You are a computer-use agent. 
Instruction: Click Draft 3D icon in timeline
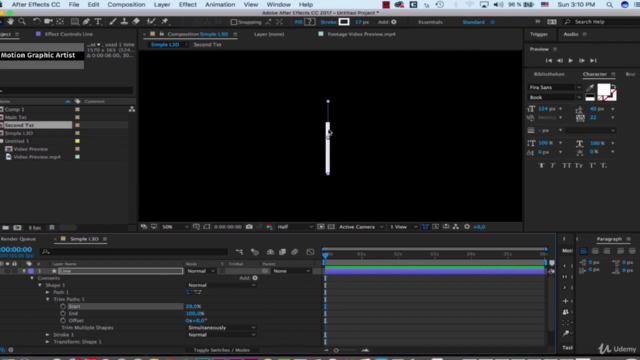point(255,252)
